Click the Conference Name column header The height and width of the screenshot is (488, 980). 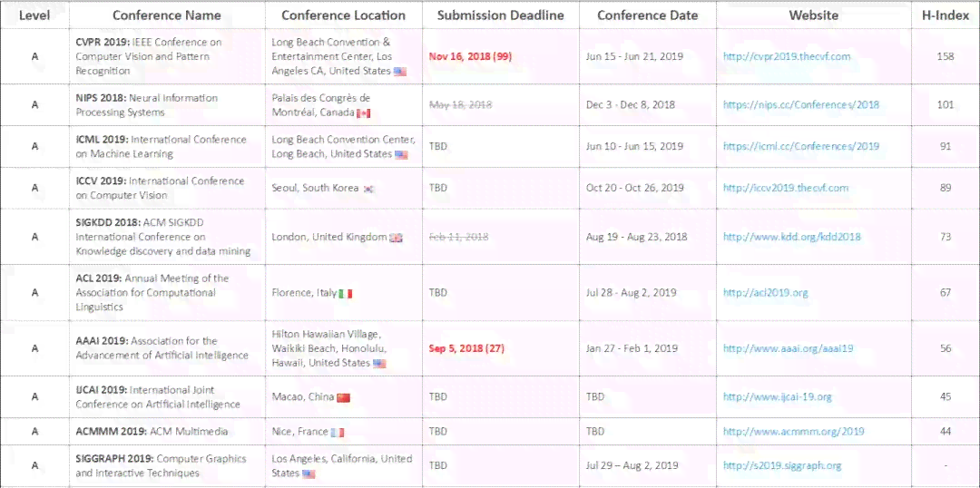[x=168, y=15]
